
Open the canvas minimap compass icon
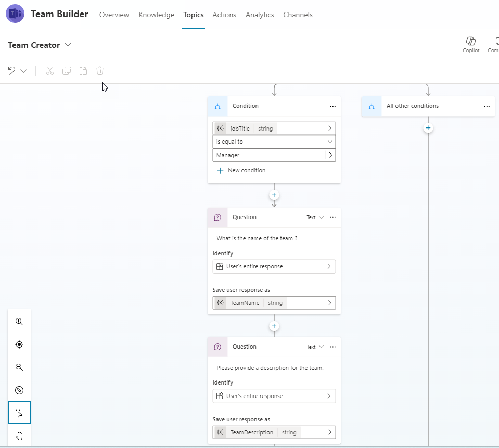[19, 390]
